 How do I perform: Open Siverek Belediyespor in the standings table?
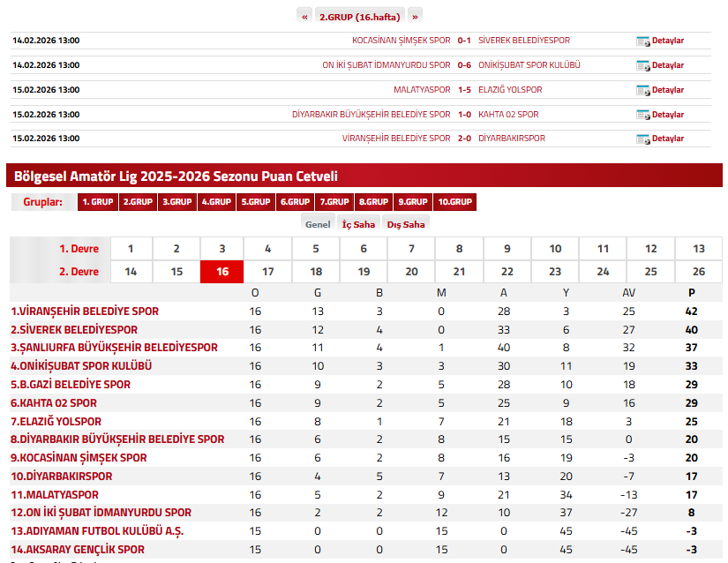[x=74, y=330]
